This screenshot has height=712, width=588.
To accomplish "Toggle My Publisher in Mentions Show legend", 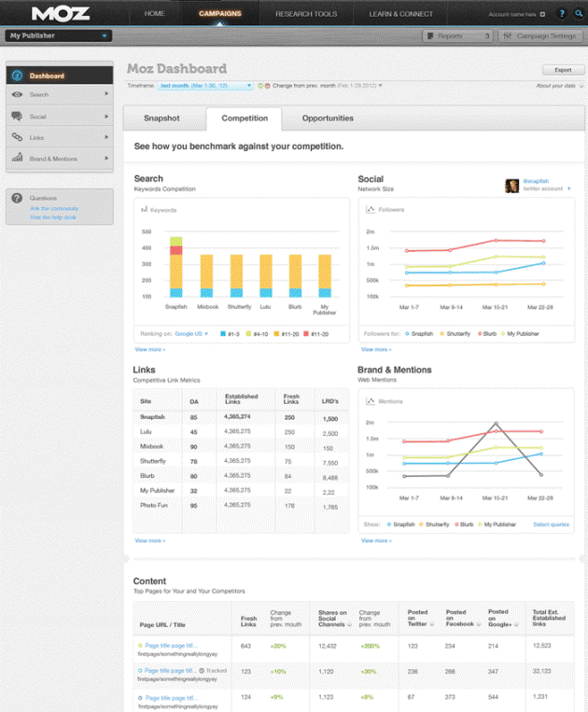I will 497,524.
